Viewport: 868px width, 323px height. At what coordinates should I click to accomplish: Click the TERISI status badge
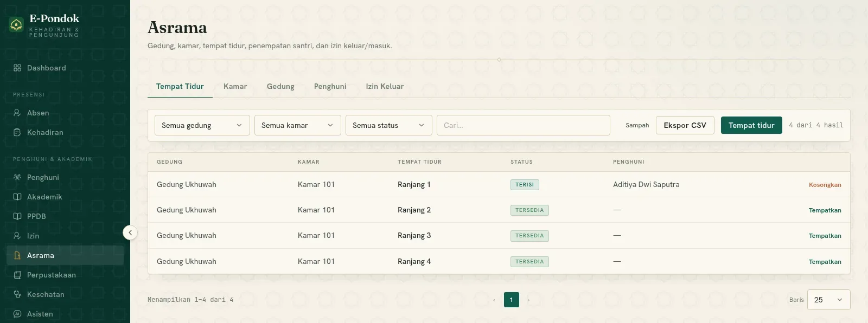tap(525, 185)
